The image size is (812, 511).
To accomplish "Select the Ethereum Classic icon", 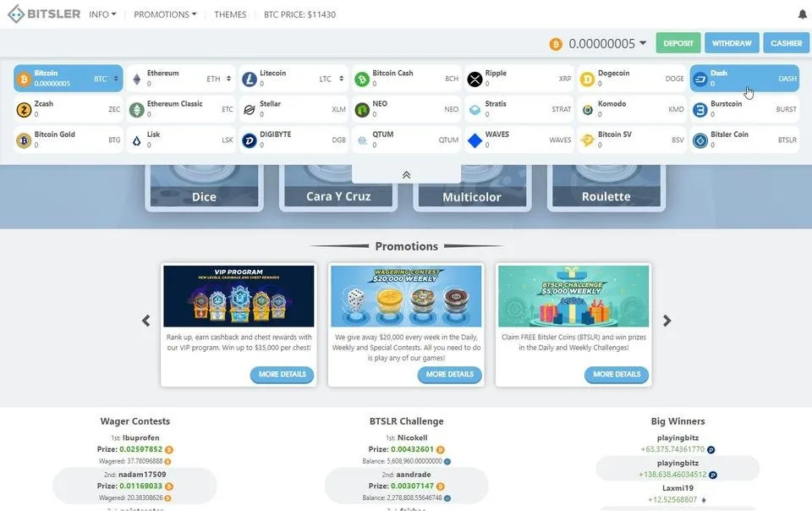I will coord(137,109).
